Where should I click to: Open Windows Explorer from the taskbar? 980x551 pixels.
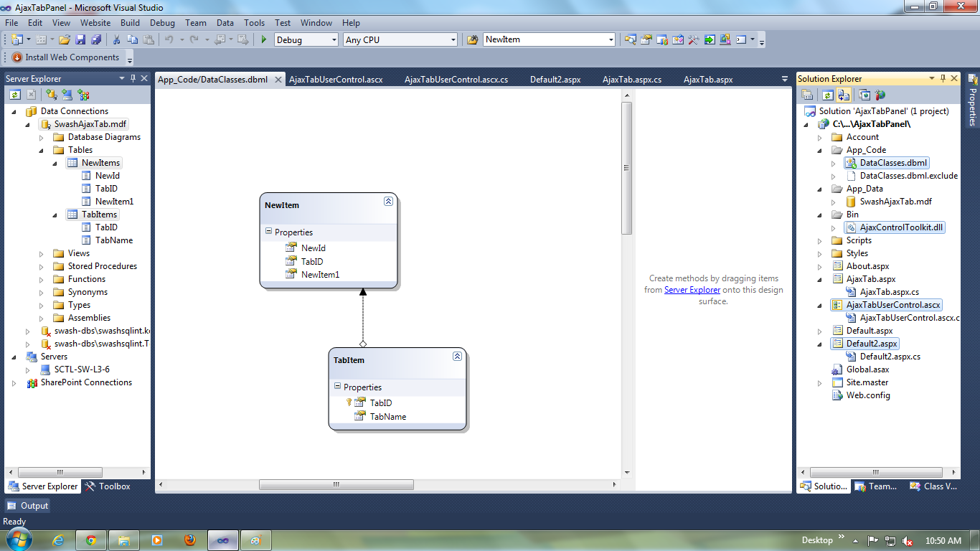tap(123, 540)
